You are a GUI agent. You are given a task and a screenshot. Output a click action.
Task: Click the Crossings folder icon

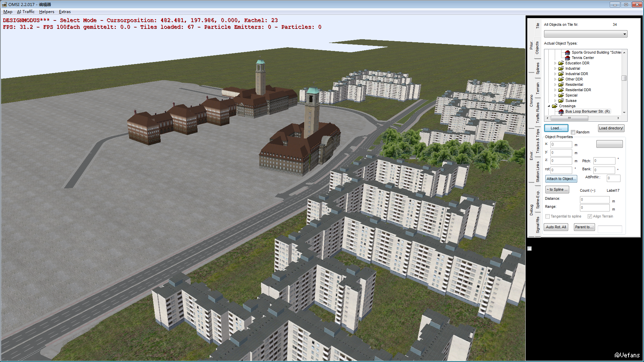(555, 106)
